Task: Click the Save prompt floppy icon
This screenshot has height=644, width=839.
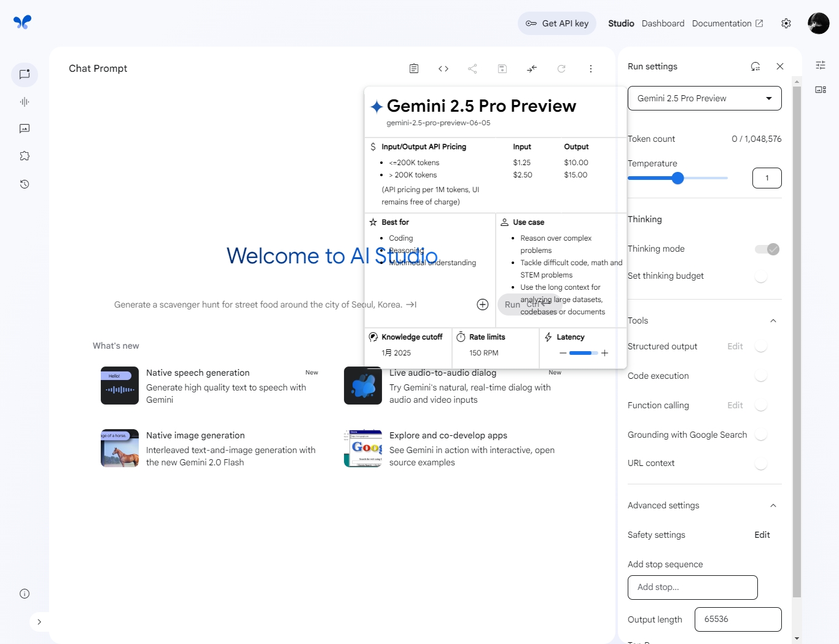Action: pos(502,69)
